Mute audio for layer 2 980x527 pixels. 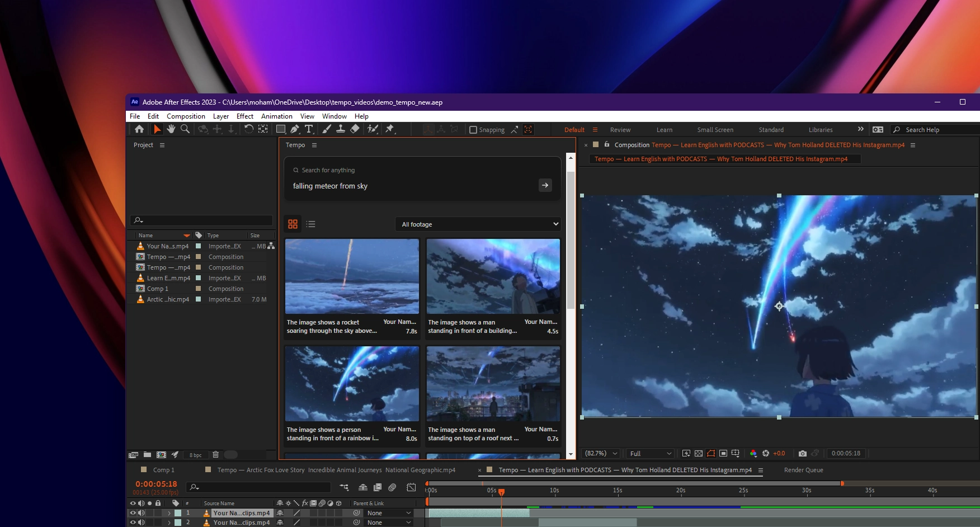[x=142, y=523]
